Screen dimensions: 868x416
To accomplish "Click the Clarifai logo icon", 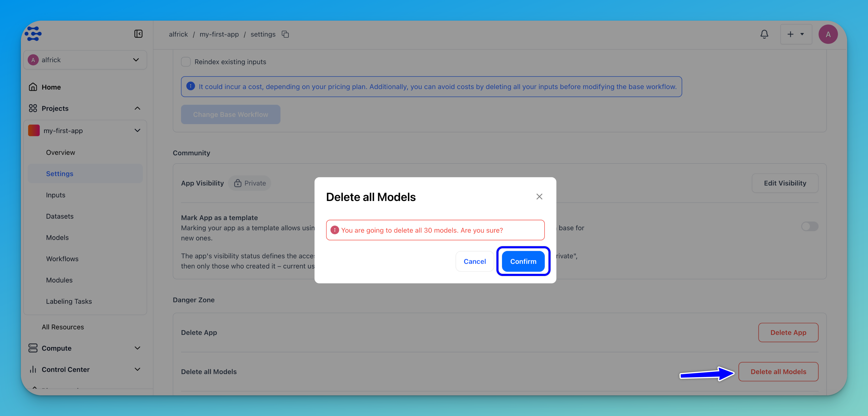I will [x=33, y=34].
